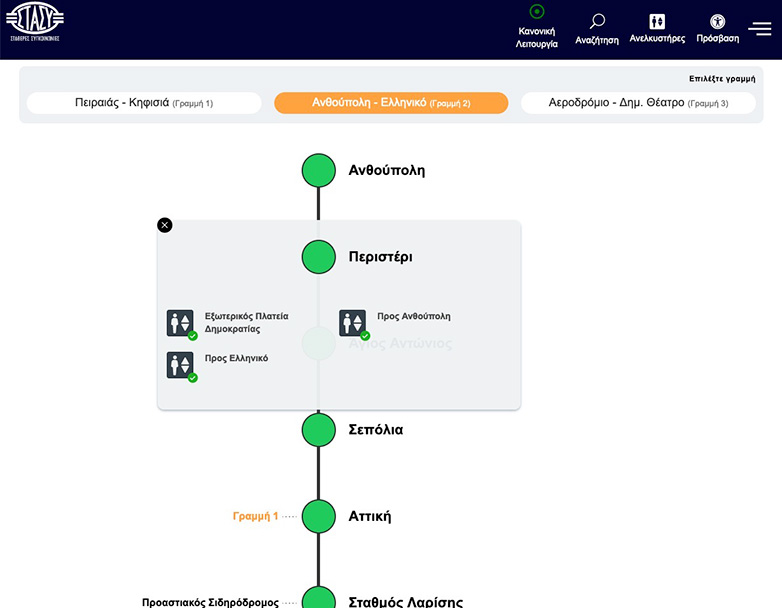Click the Προαστιακός Σιδηρόδρομος connection label

point(210,602)
